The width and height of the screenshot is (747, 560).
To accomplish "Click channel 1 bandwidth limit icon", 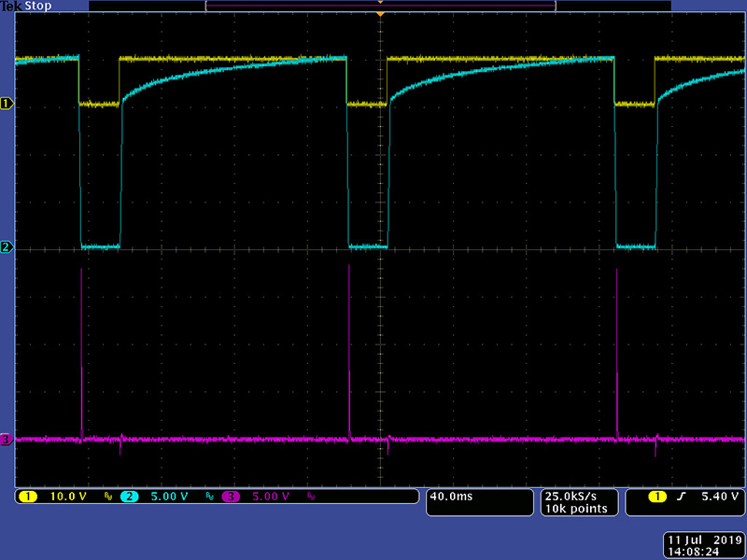I will tap(107, 497).
